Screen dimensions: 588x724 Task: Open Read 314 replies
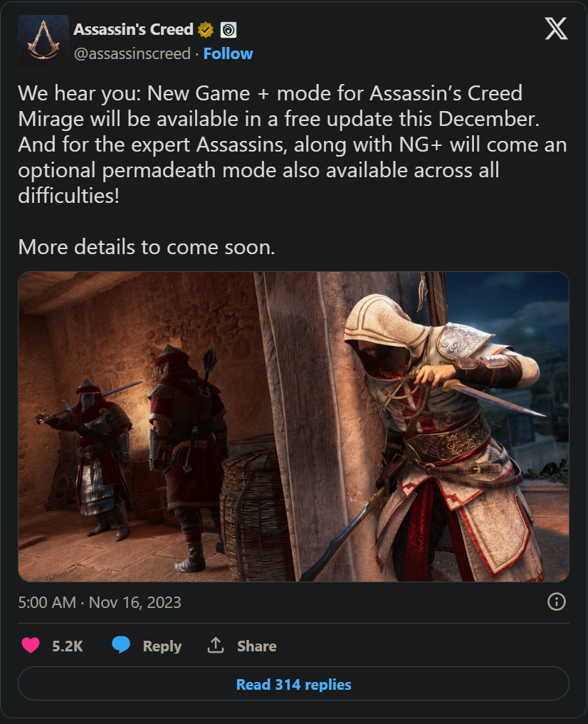click(293, 684)
